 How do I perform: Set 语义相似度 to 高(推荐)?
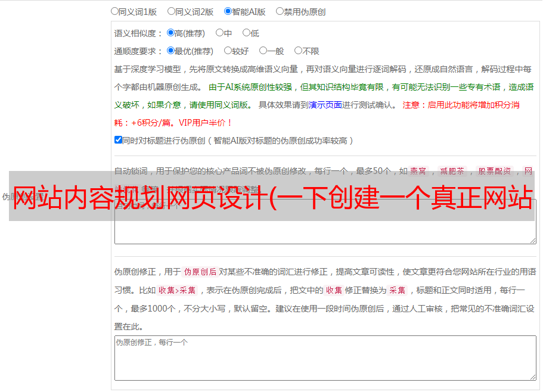pyautogui.click(x=170, y=33)
